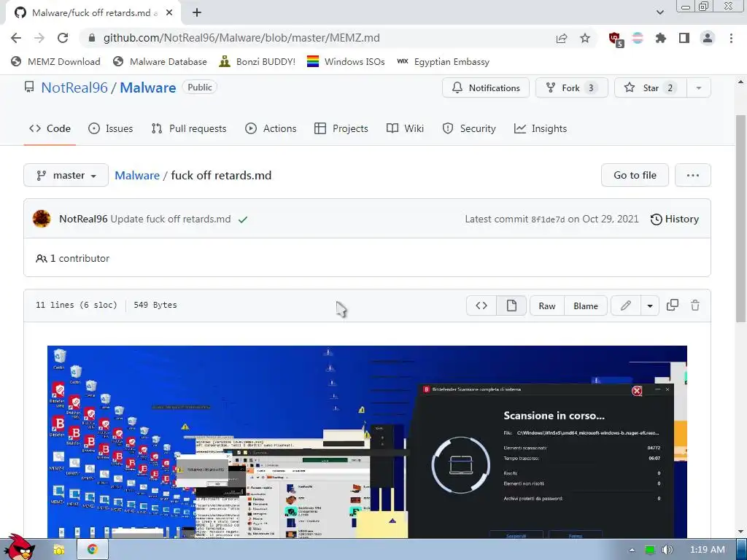Switch to source code view icon
Viewport: 747px width, 560px height.
[x=481, y=306]
